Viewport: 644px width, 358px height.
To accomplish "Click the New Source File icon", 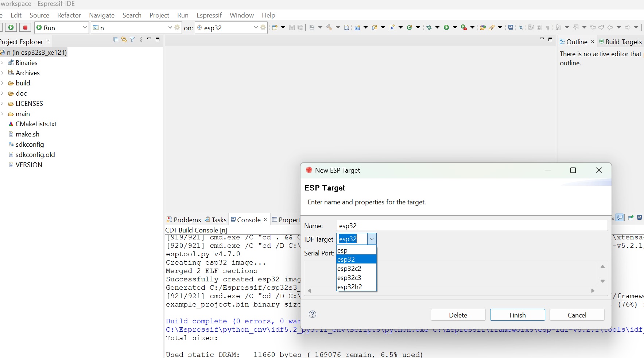I will tap(392, 27).
